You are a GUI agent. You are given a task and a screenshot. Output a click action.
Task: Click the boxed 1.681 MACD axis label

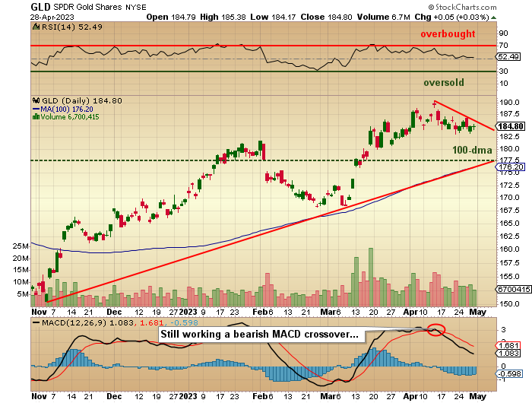(508, 346)
